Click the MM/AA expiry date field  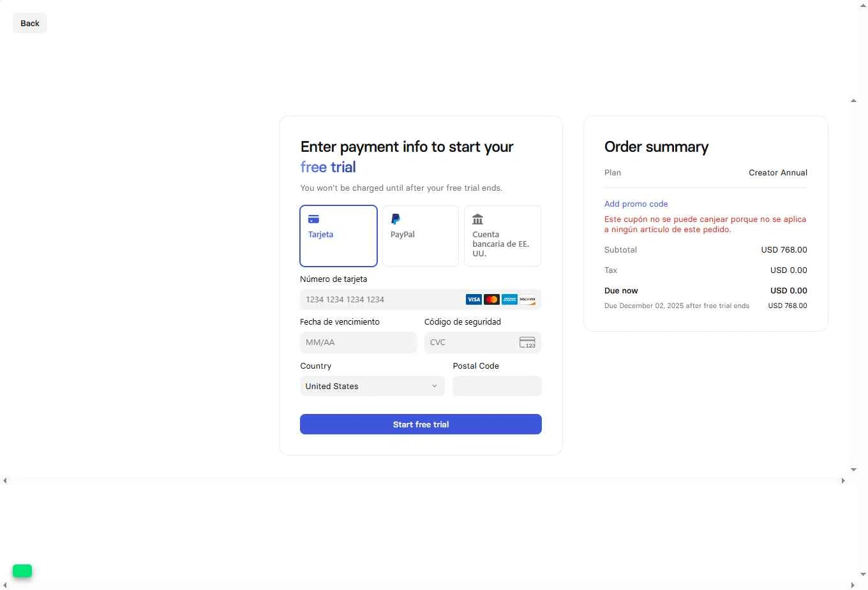tap(358, 343)
